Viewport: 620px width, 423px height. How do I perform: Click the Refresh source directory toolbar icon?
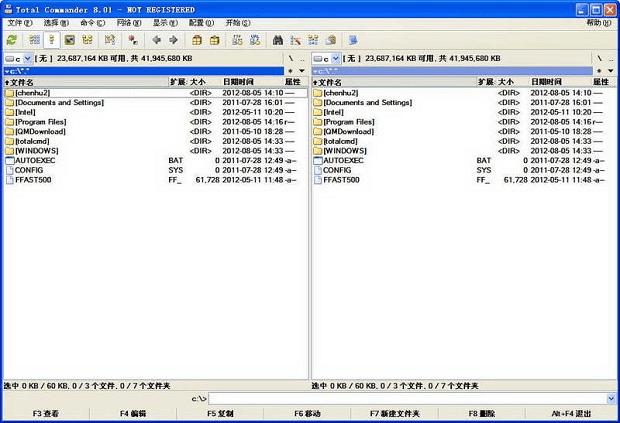pos(12,40)
